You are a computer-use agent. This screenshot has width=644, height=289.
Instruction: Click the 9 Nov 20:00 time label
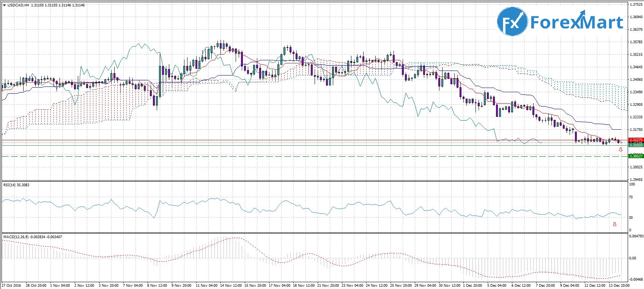click(x=182, y=286)
